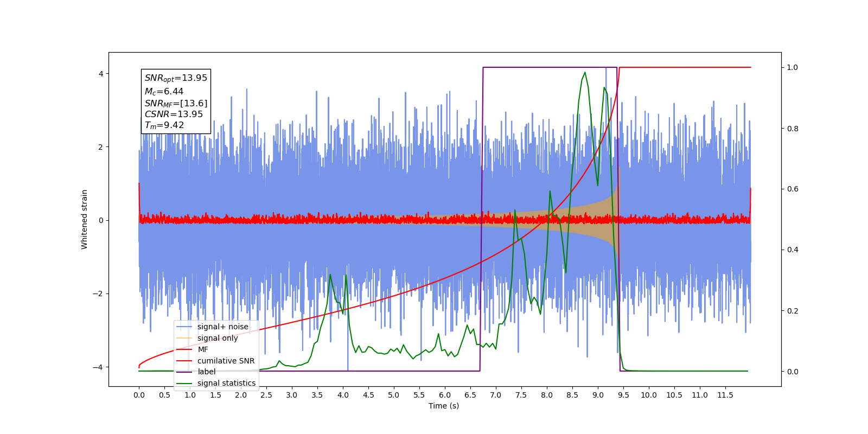This screenshot has width=868, height=434.
Task: Click the left y-axis tick label 4
Action: 100,74
